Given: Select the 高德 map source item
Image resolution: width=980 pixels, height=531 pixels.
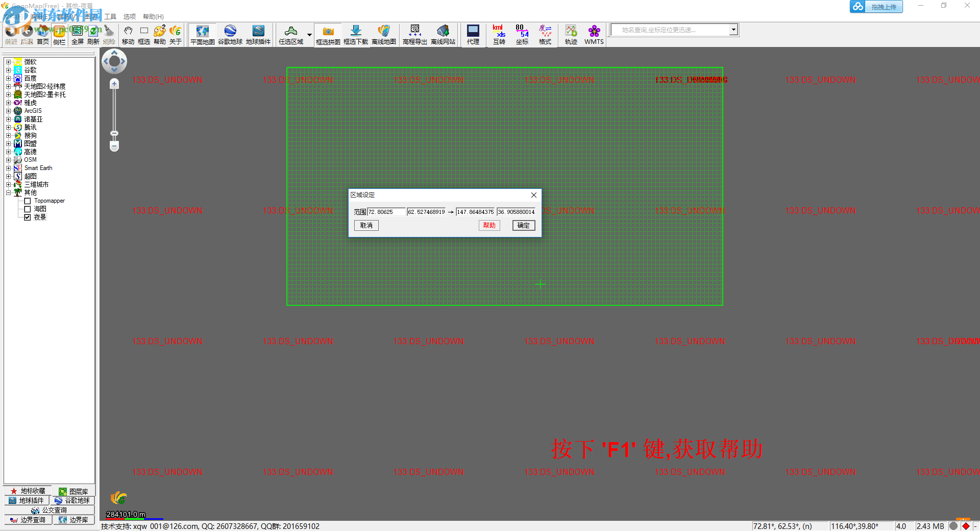Looking at the screenshot, I should [x=31, y=152].
